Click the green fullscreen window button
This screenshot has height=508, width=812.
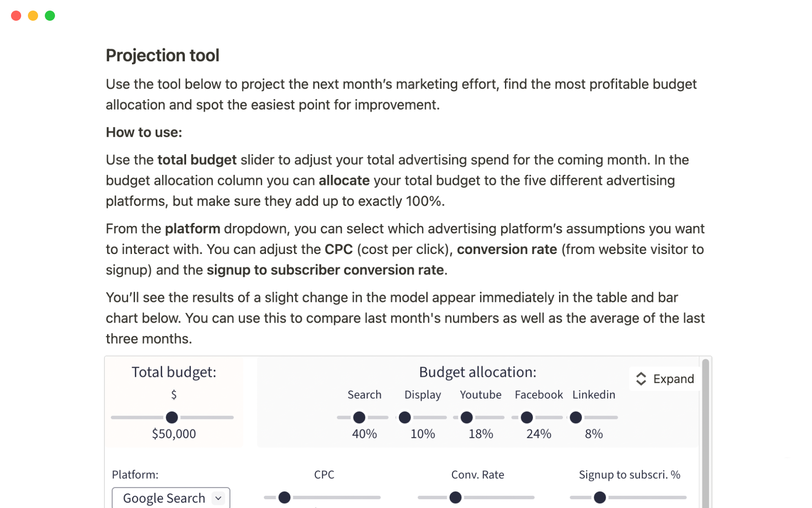[x=50, y=16]
